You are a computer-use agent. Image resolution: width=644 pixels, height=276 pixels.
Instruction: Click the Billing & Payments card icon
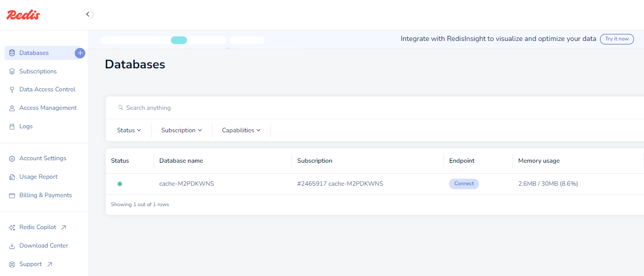coord(12,196)
